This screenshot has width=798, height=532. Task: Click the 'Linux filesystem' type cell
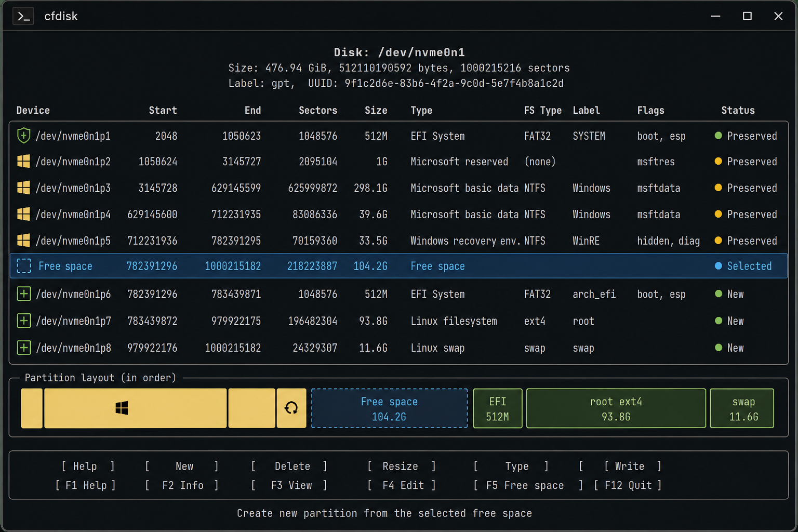pyautogui.click(x=454, y=321)
